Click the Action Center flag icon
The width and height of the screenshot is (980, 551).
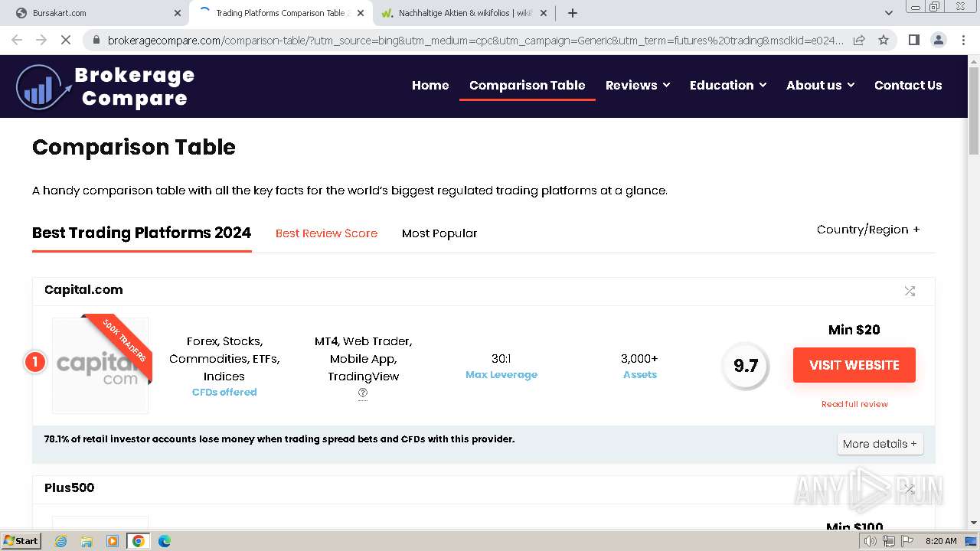906,541
